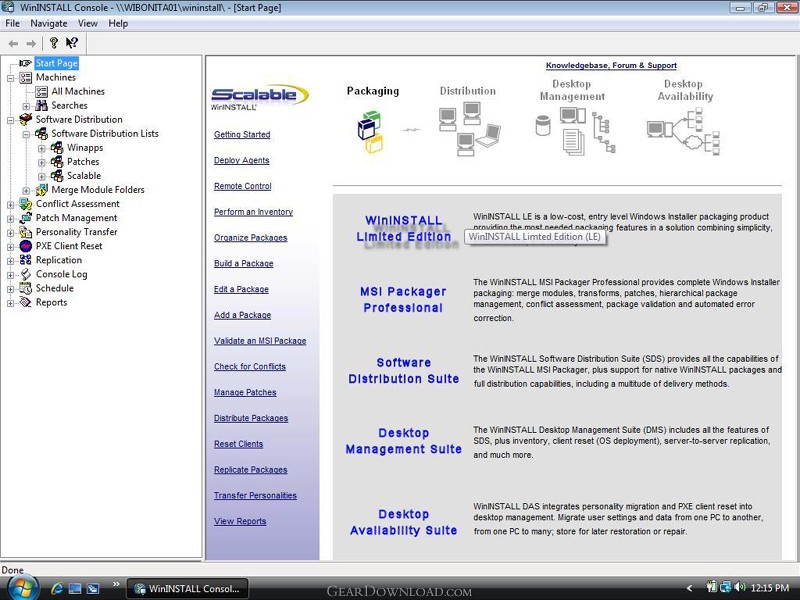Image resolution: width=800 pixels, height=600 pixels.
Task: Activate the What's This context help pointer icon
Action: tap(72, 43)
